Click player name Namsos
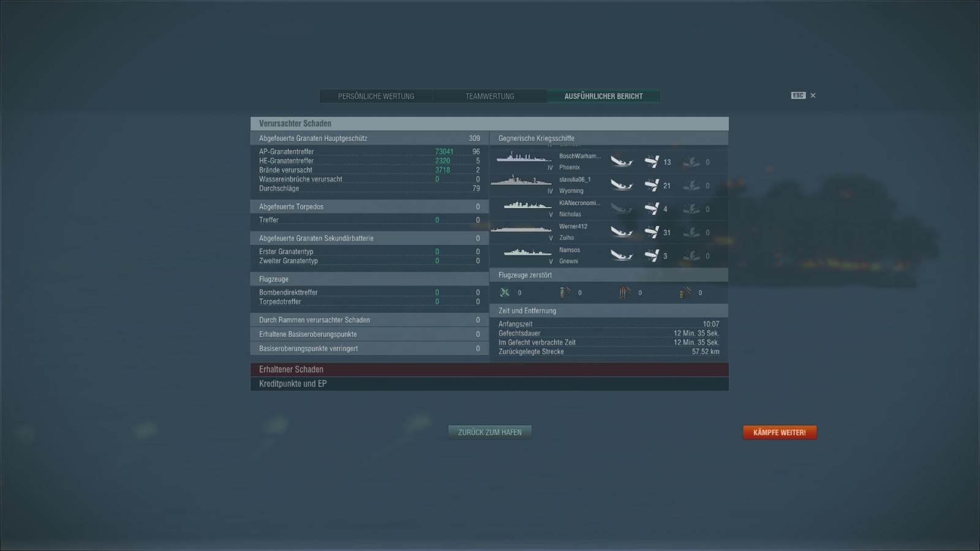 pos(569,250)
